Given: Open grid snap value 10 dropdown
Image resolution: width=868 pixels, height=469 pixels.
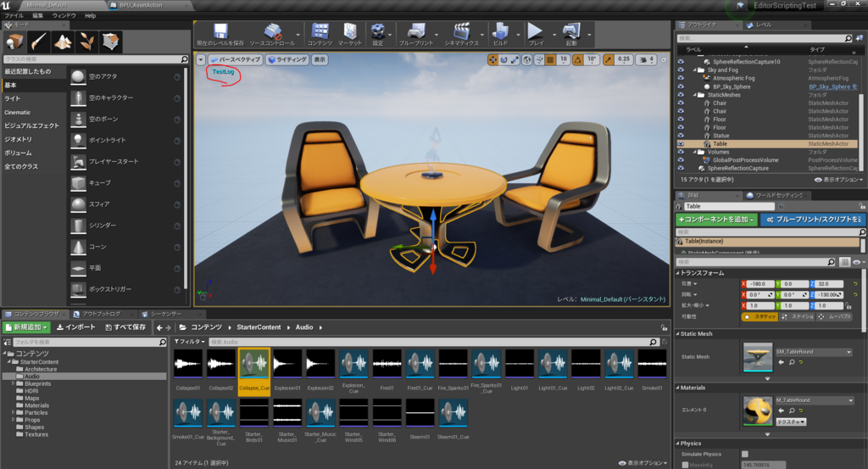Looking at the screenshot, I should (564, 60).
